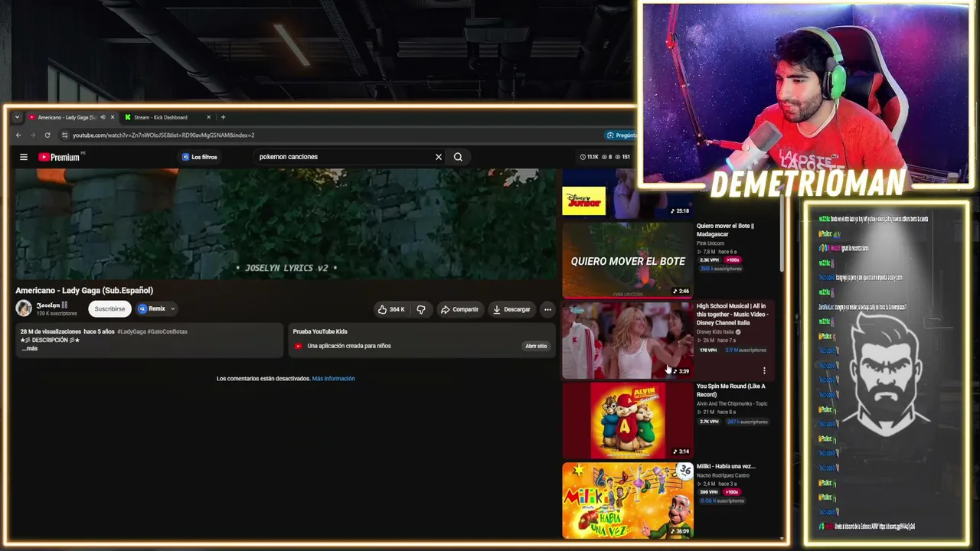Dislike the video with the thumbs-down icon
This screenshot has height=551, width=980.
[x=420, y=309]
